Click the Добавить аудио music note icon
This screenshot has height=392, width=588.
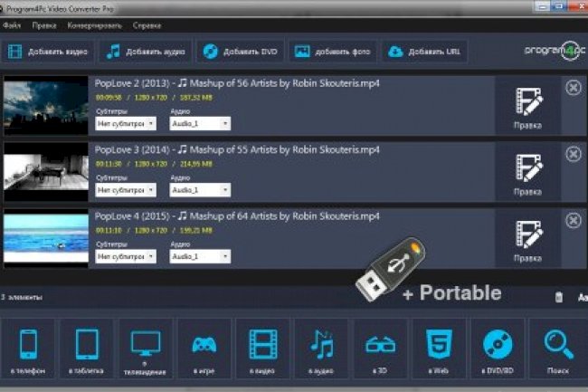[113, 52]
